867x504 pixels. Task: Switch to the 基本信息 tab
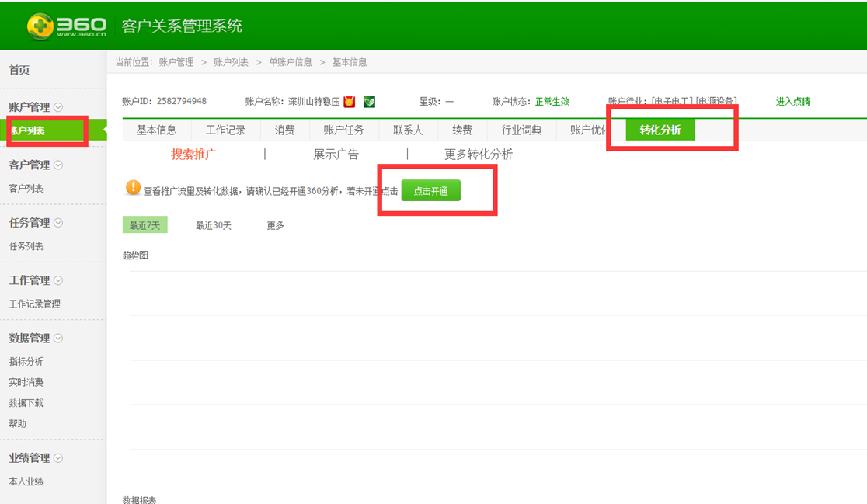(x=156, y=130)
